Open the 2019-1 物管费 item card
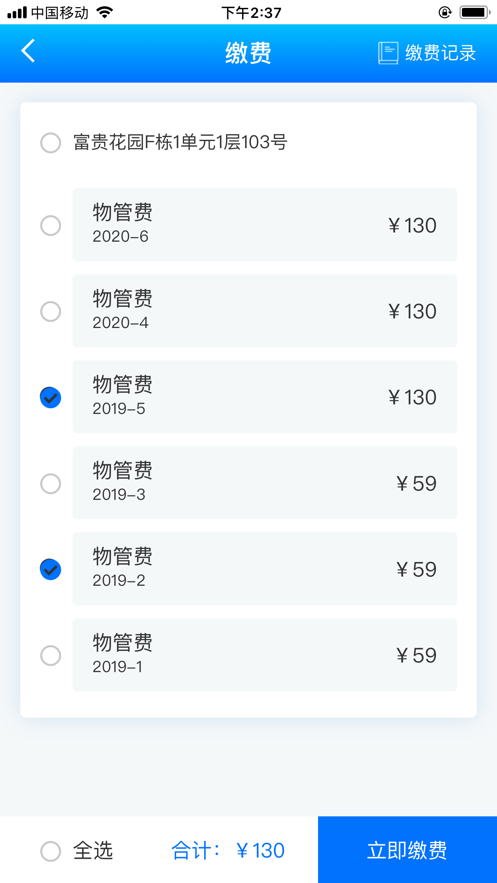497x883 pixels. click(x=265, y=655)
